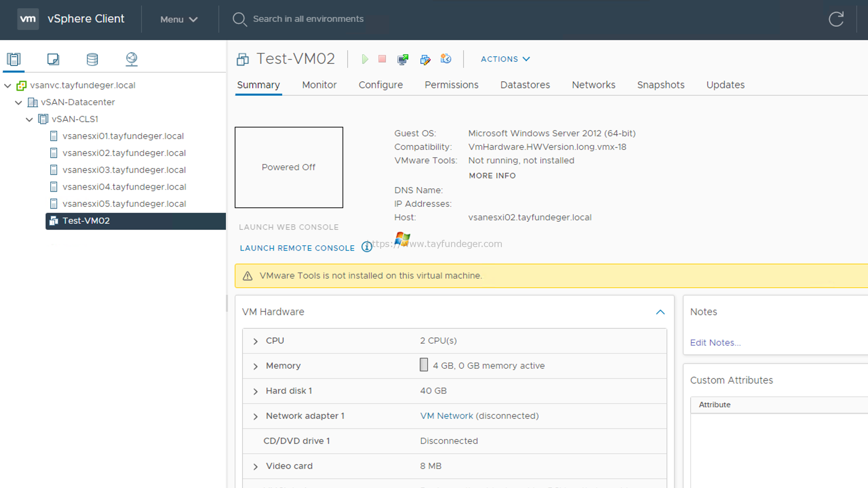The width and height of the screenshot is (868, 488).
Task: Click the datacenter icon beside vSAN-Datacenter
Action: click(x=32, y=102)
